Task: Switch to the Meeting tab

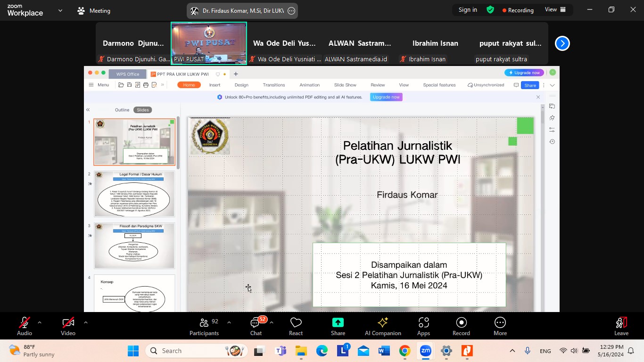Action: tap(94, 10)
